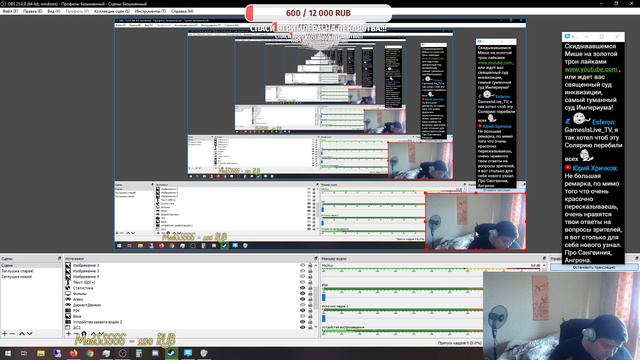Screen dimensions: 640x360
Task: Adjust the Mic/Aux volume slider
Action: tap(402, 276)
